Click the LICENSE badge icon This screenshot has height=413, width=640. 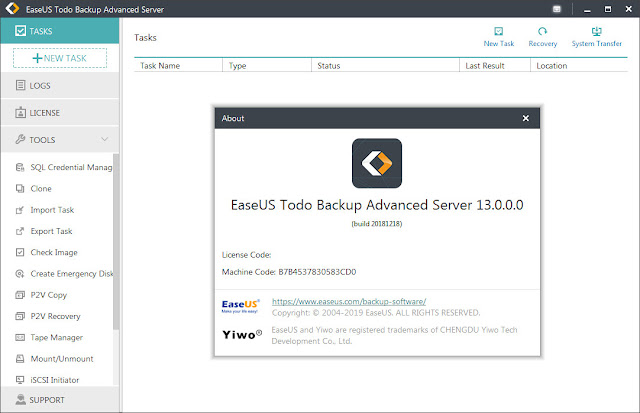pyautogui.click(x=20, y=113)
